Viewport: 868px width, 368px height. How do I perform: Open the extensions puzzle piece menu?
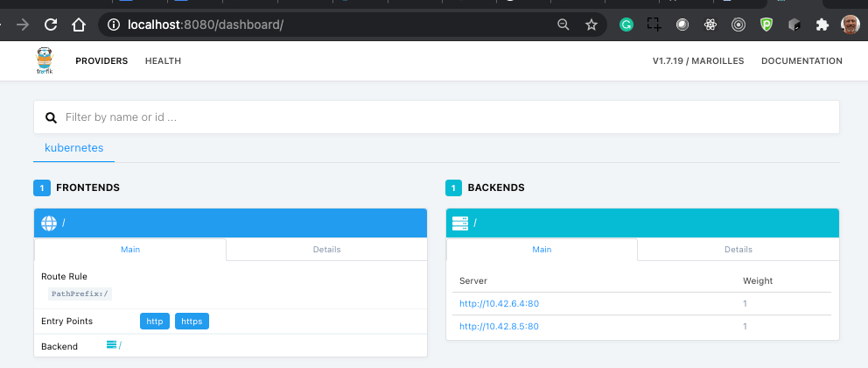[822, 25]
